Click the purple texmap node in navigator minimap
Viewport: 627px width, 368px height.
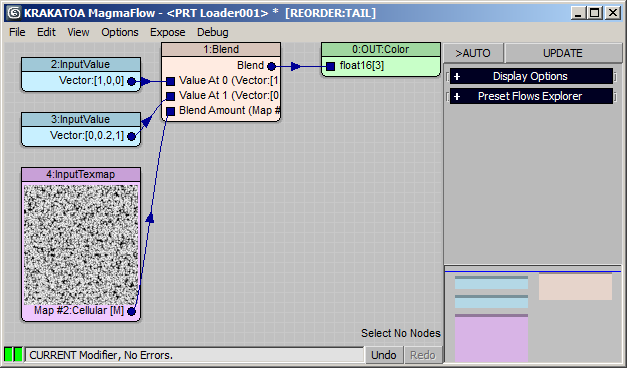[x=491, y=338]
